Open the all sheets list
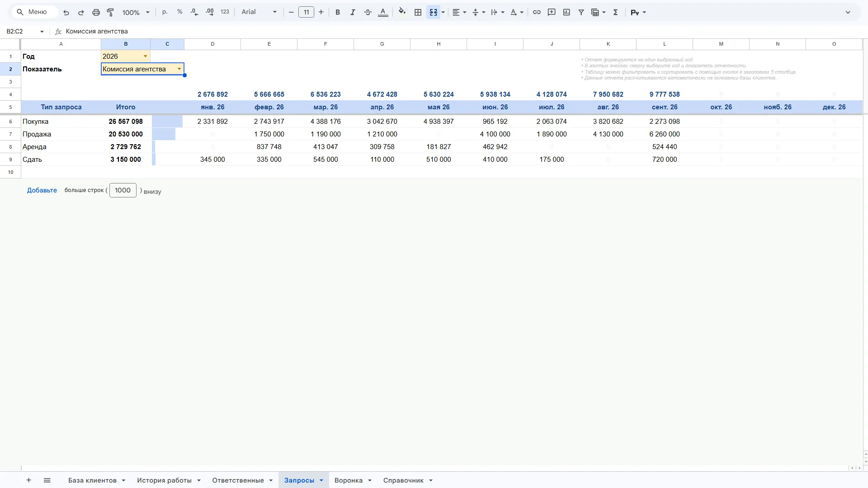Viewport: 868px width, 488px height. [x=47, y=480]
